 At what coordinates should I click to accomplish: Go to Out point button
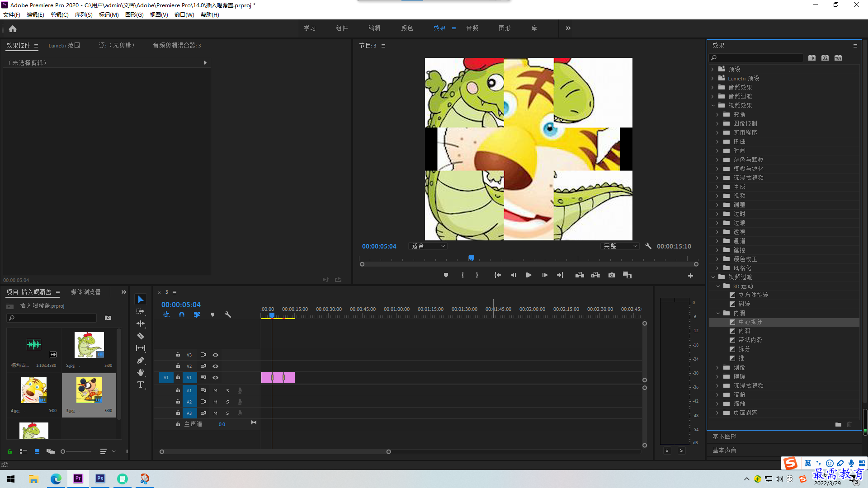pos(560,275)
